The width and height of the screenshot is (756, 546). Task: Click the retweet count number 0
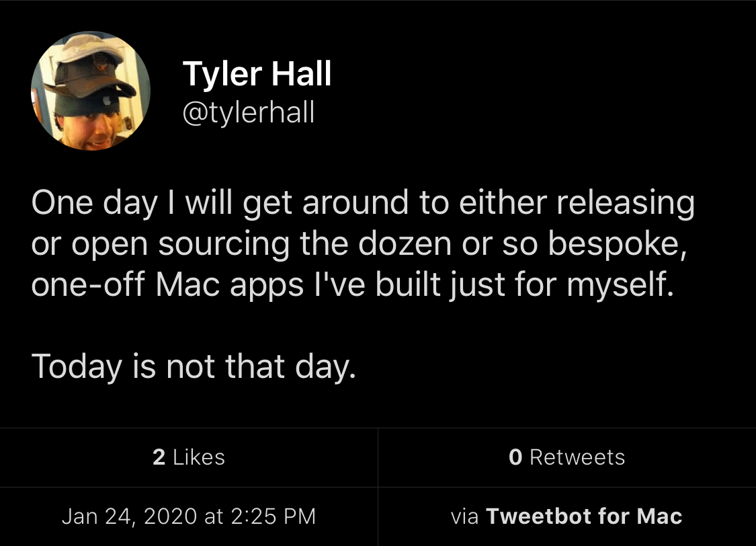click(515, 457)
